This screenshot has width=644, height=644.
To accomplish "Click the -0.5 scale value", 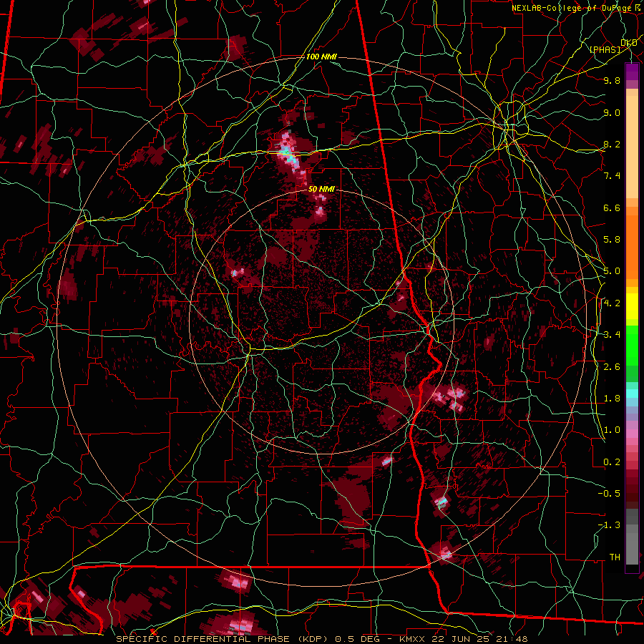I will click(x=609, y=494).
